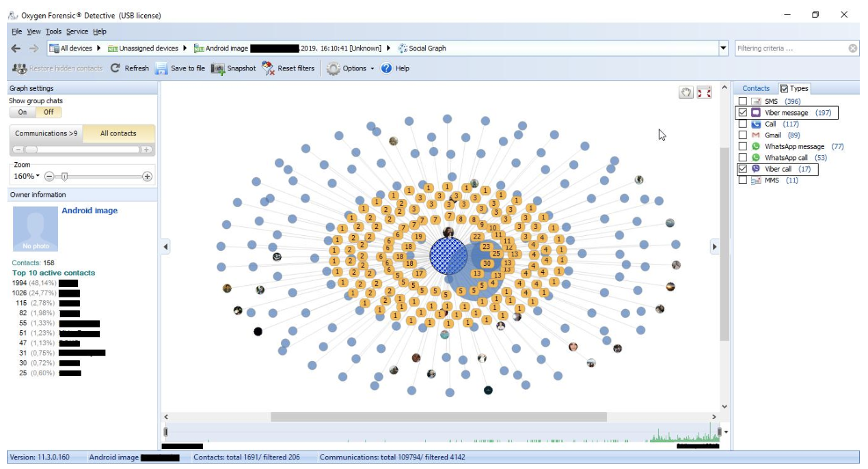
Task: Click All devices in the path
Action: 71,49
